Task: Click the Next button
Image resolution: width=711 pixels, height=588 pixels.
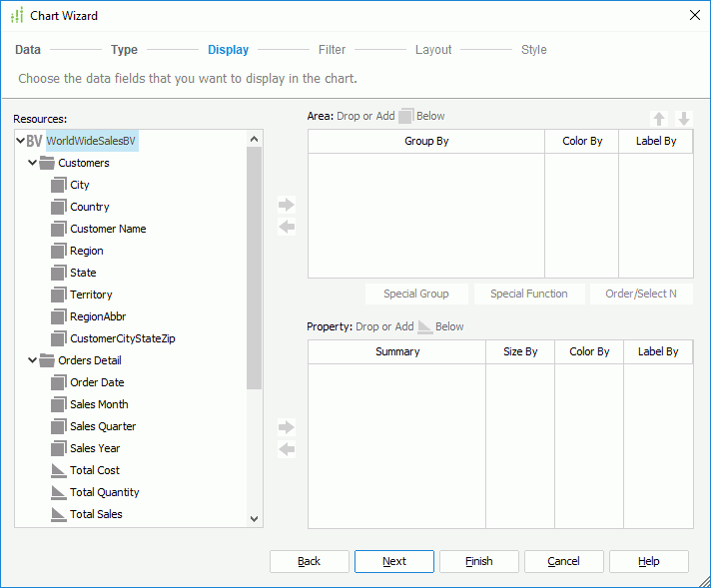Action: point(394,561)
